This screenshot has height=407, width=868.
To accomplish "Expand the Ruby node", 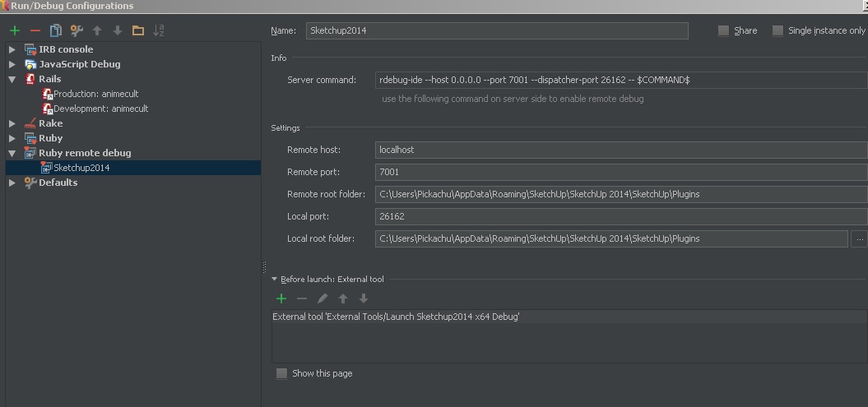I will tap(12, 138).
